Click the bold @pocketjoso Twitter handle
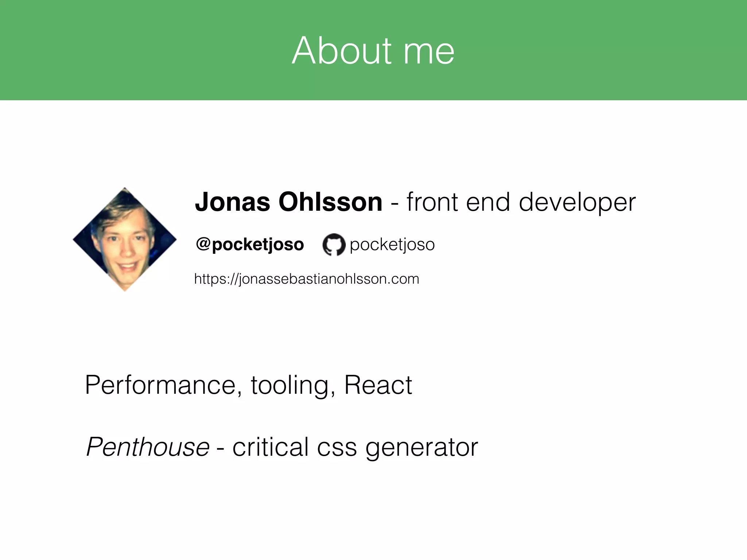747x560 pixels. (x=249, y=244)
